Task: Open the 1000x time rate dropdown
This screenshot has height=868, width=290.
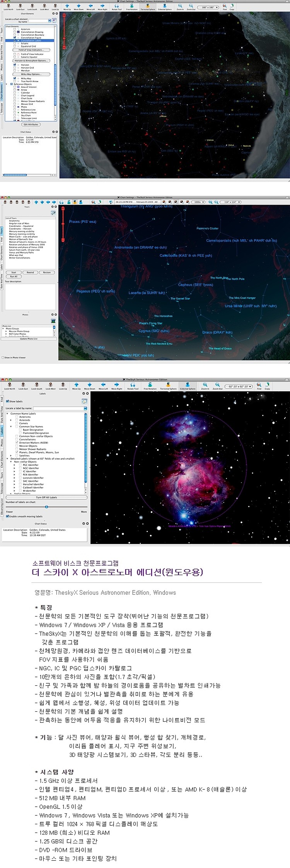Action: tap(199, 202)
